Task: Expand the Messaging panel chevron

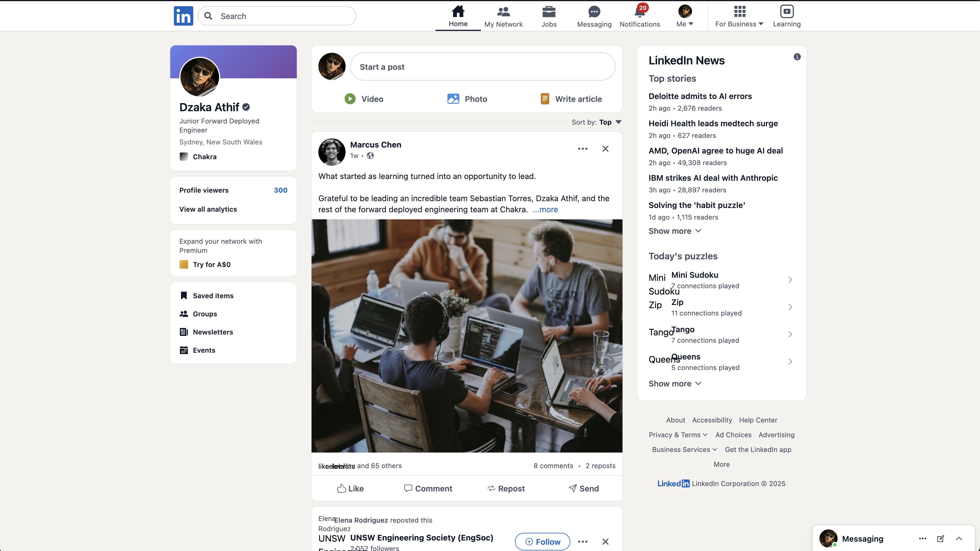Action: [x=959, y=539]
